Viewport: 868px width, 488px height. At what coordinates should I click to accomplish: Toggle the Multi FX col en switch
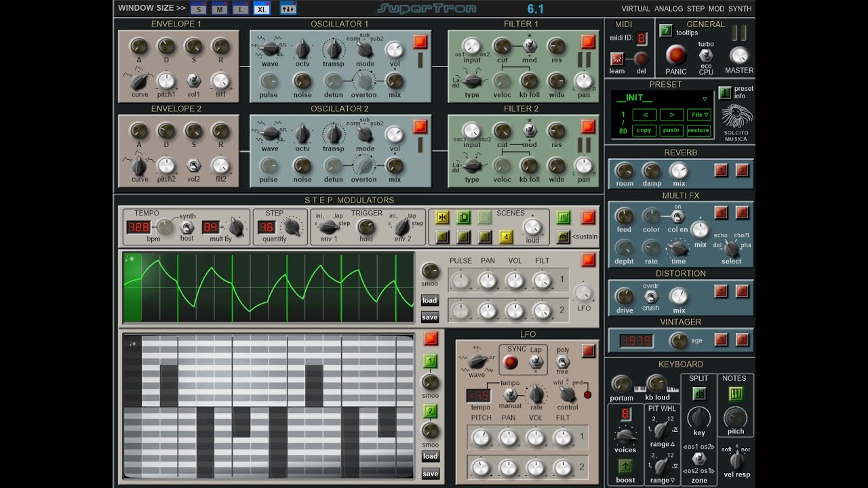tap(677, 217)
